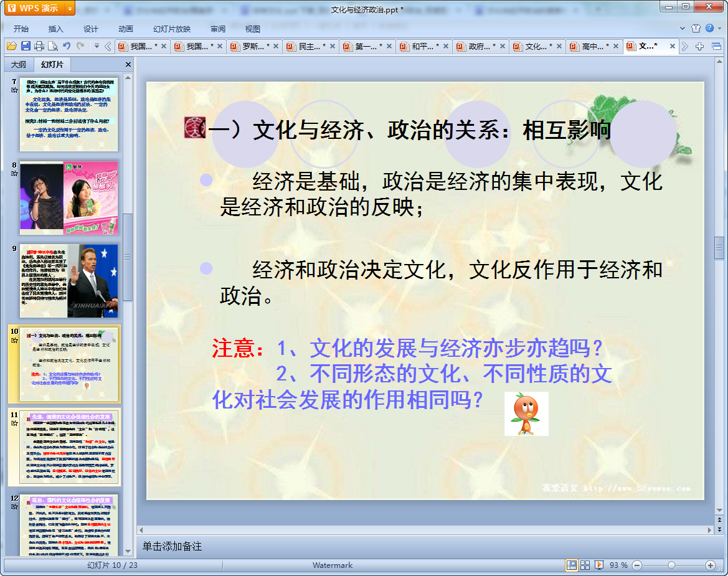Select slide 9 thumbnail
This screenshot has width=728, height=576.
[x=69, y=281]
